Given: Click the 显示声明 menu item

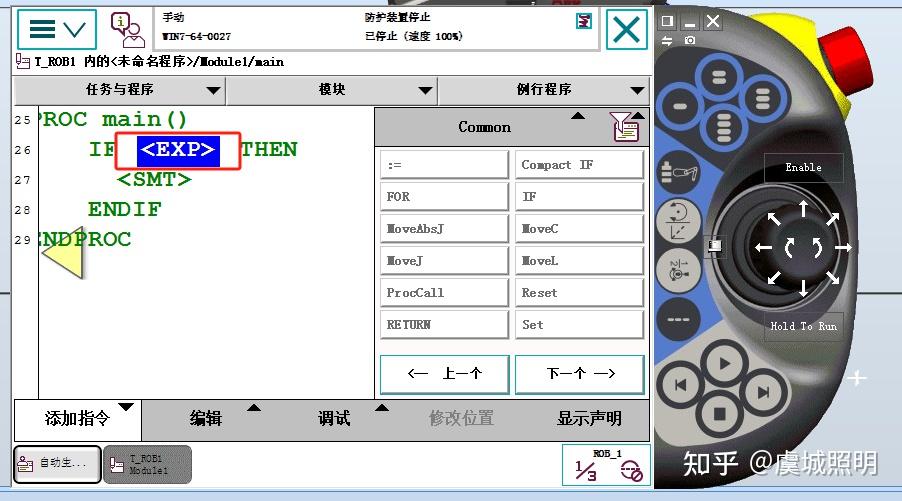Looking at the screenshot, I should 589,418.
